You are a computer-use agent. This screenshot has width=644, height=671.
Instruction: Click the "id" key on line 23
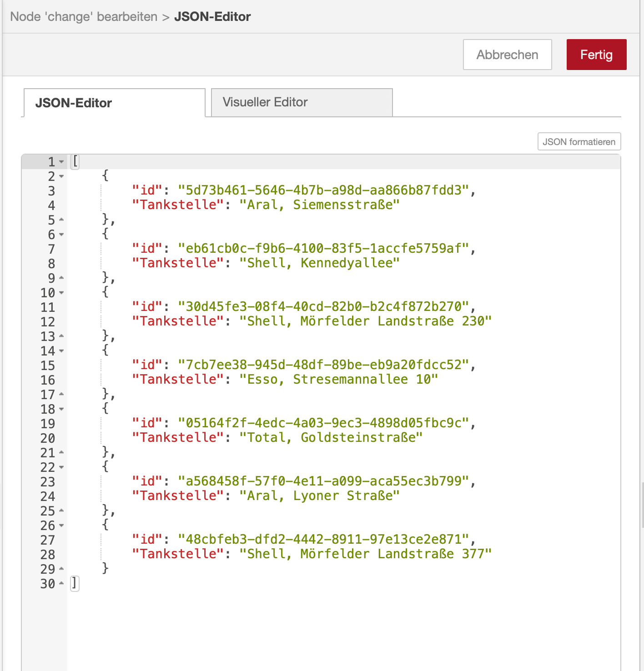[x=147, y=481]
